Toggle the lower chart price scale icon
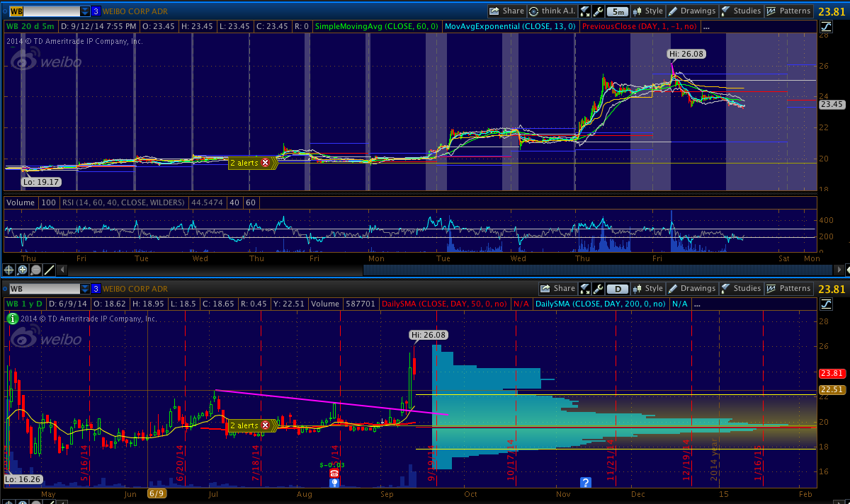This screenshot has width=850, height=504. 827,304
